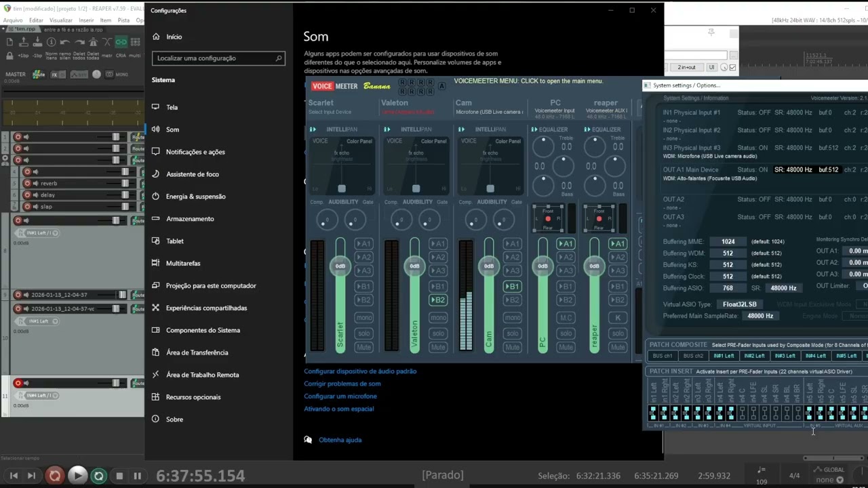
Task: Select Tela in Settings sidebar
Action: pyautogui.click(x=172, y=107)
